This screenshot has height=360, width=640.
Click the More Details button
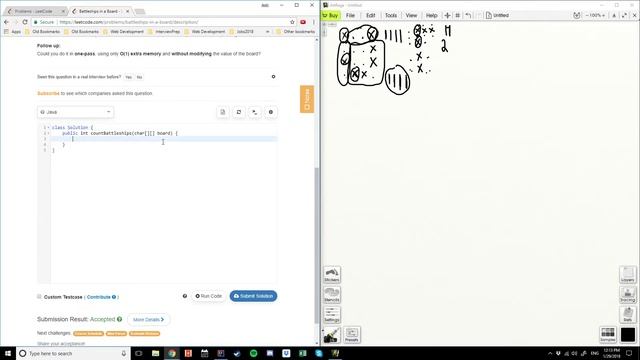pyautogui.click(x=148, y=320)
